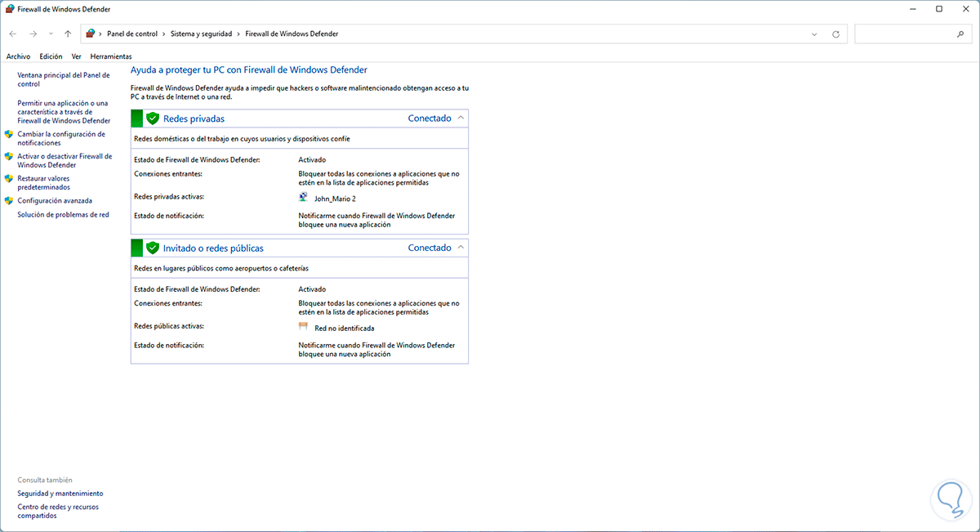Click shield icon beside Cambiar la configuración
The height and width of the screenshot is (532, 980).
(9, 134)
